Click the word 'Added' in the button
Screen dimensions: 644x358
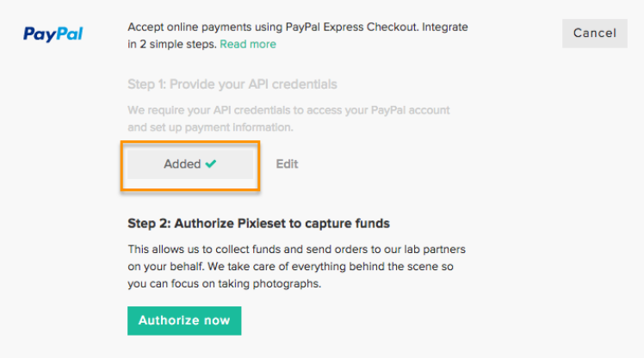point(182,164)
